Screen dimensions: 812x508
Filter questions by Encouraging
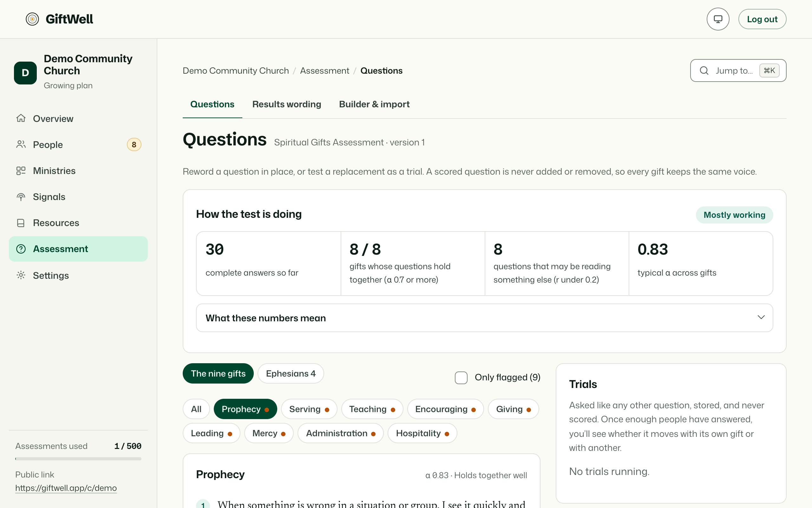pos(445,409)
